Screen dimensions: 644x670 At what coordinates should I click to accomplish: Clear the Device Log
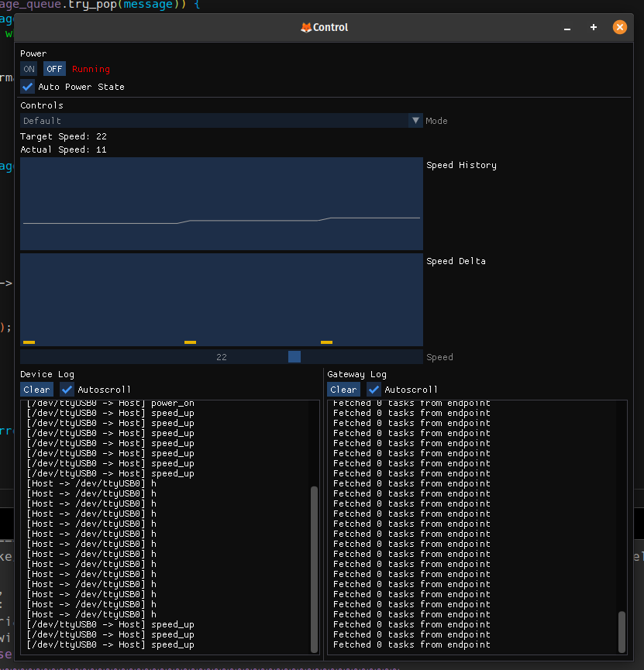click(x=36, y=390)
